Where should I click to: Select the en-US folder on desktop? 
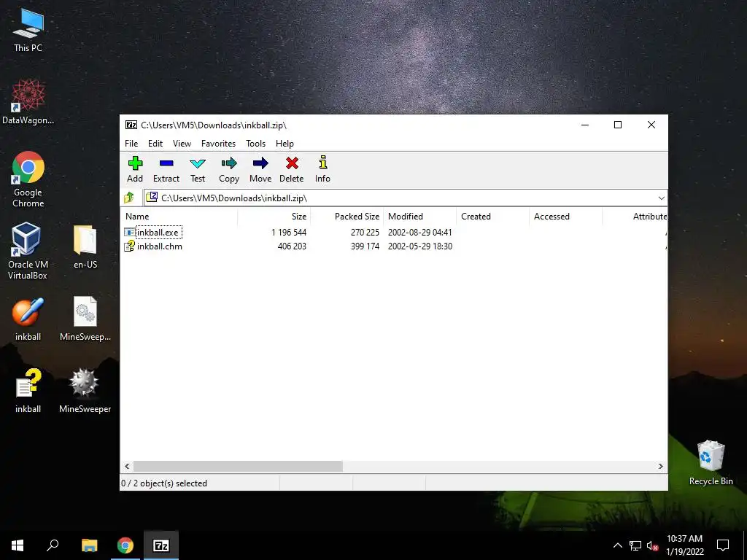coord(85,246)
